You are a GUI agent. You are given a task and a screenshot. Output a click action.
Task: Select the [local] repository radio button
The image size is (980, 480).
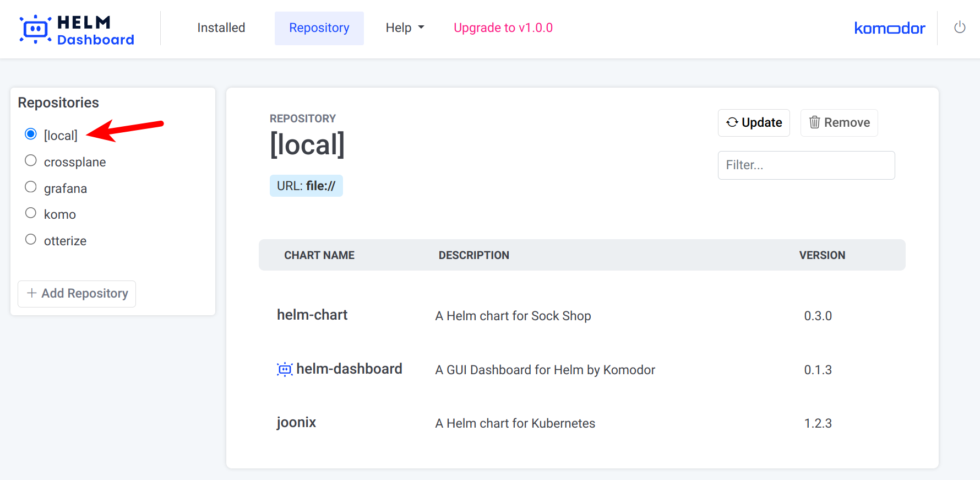click(x=31, y=134)
